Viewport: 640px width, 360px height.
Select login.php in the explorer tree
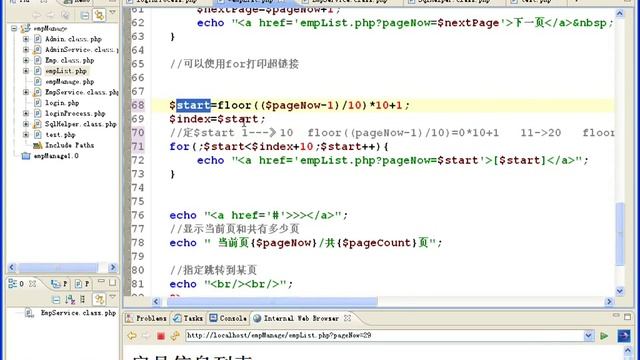(62, 103)
